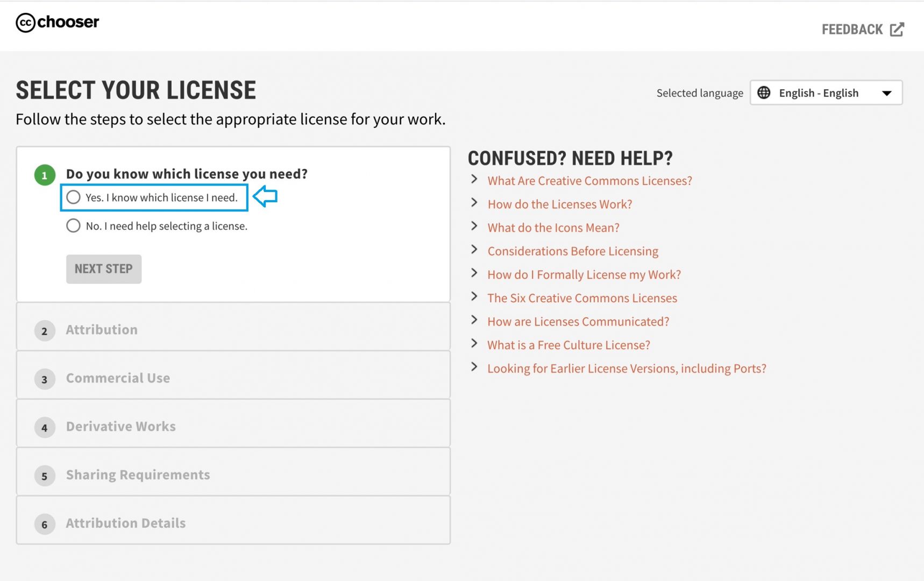Expand 'How do the Licenses Work?'
This screenshot has width=924, height=581.
click(559, 204)
